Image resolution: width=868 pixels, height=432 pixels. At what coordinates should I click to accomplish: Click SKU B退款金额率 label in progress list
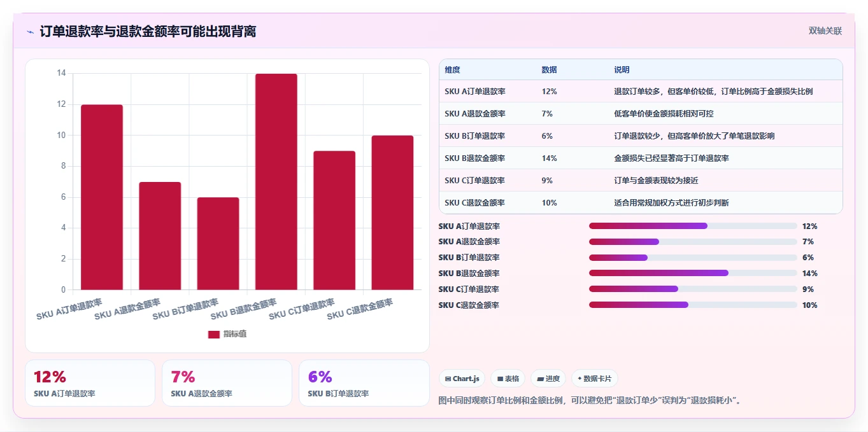click(x=469, y=274)
